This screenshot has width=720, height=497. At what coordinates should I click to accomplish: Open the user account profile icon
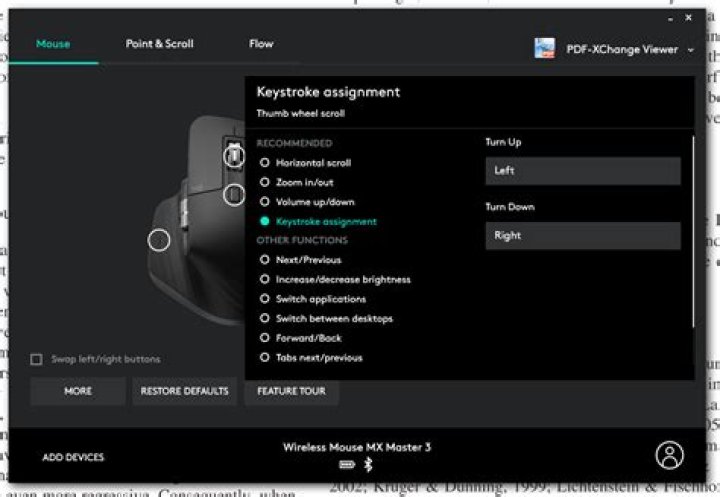pos(669,455)
